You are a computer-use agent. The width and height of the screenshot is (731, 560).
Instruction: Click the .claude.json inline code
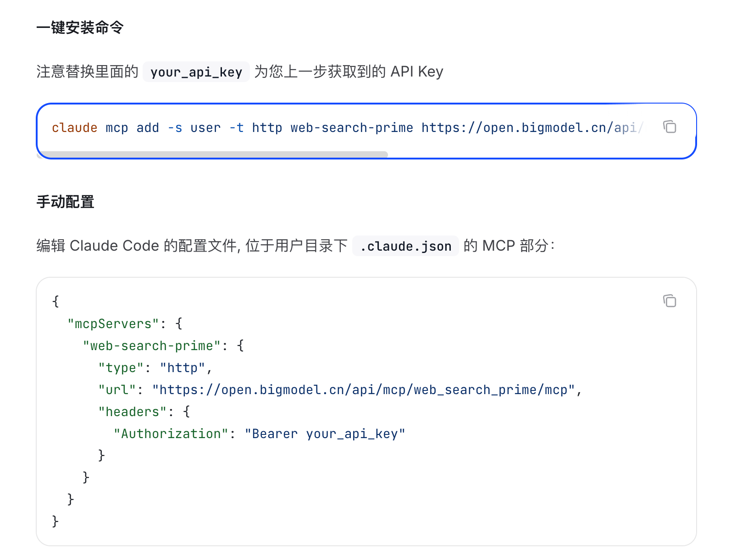[x=406, y=246]
